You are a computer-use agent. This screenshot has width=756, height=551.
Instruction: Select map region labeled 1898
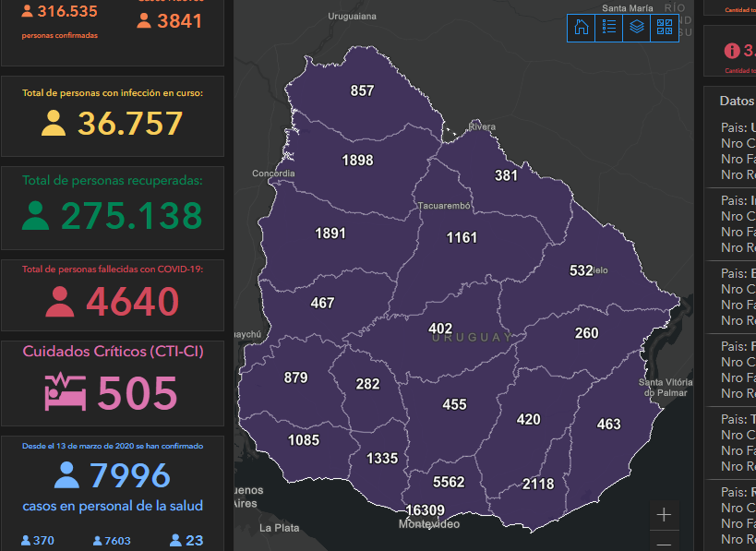[357, 160]
